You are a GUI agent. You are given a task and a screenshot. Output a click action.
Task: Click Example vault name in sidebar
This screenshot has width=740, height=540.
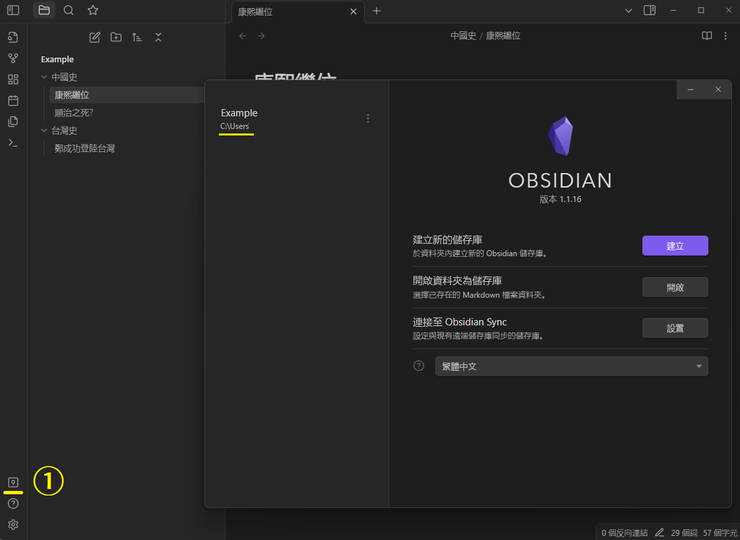pyautogui.click(x=57, y=59)
